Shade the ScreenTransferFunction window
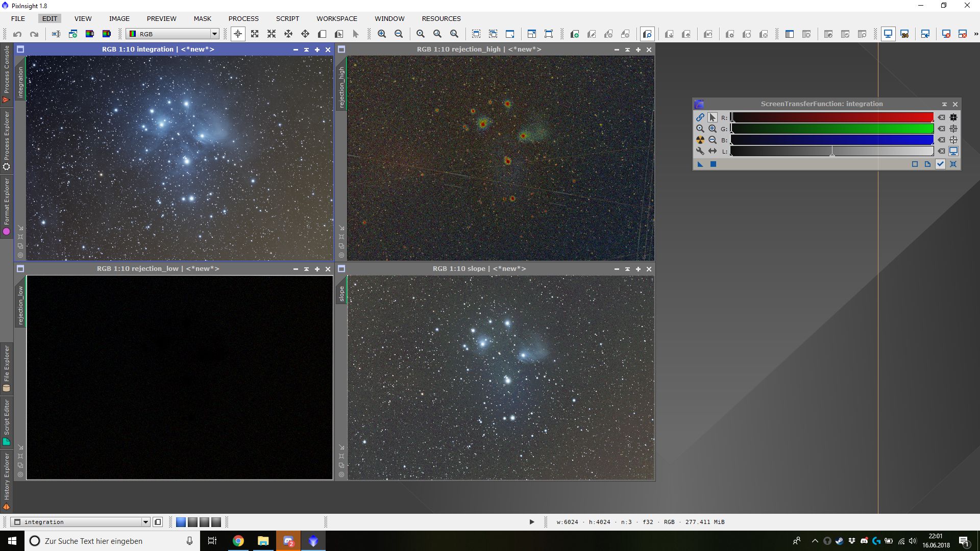The image size is (980, 551). (x=944, y=104)
